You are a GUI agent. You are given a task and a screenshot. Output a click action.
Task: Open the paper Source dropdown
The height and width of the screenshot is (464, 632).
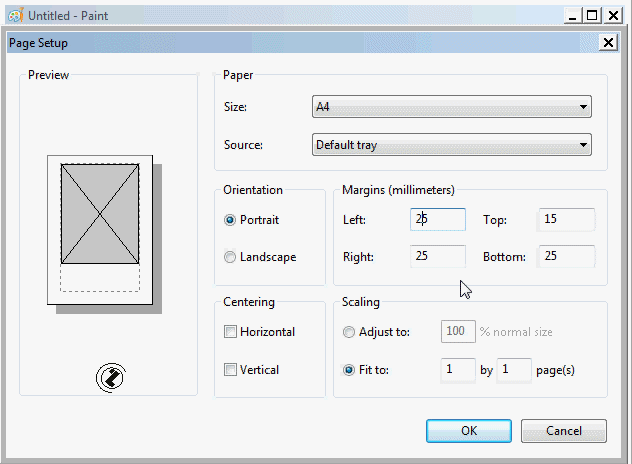[452, 145]
